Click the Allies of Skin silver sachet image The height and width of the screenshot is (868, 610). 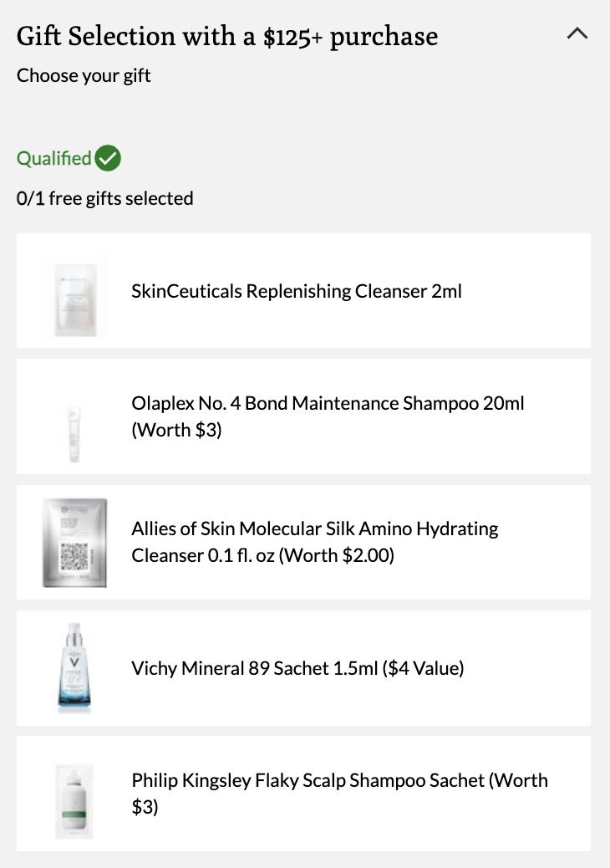tap(74, 543)
